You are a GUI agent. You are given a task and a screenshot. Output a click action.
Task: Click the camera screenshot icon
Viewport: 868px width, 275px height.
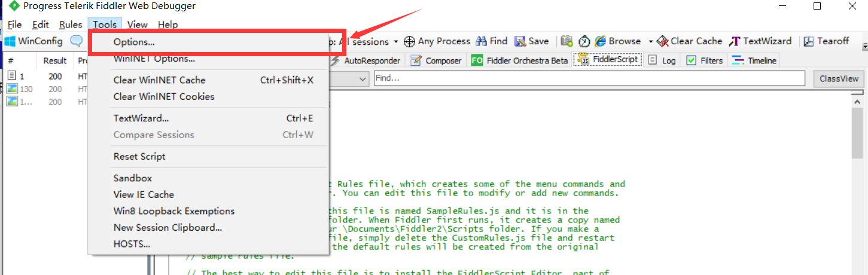(x=567, y=41)
